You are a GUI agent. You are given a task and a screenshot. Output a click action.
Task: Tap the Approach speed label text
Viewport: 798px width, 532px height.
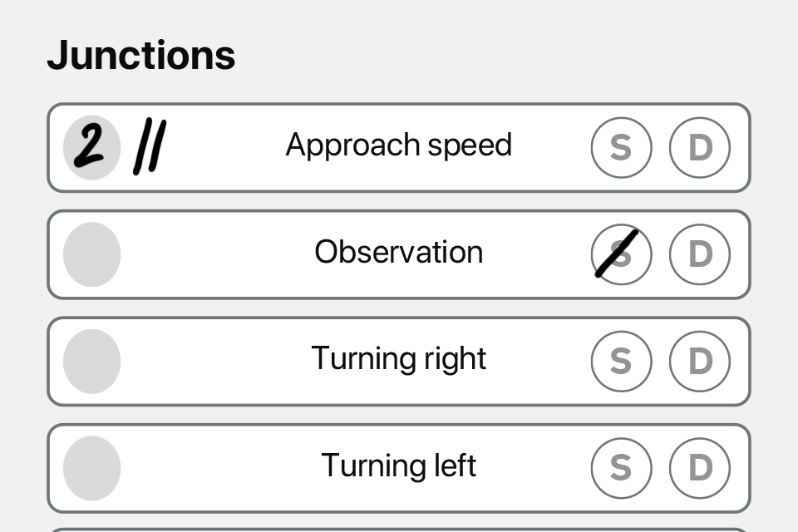pyautogui.click(x=399, y=145)
